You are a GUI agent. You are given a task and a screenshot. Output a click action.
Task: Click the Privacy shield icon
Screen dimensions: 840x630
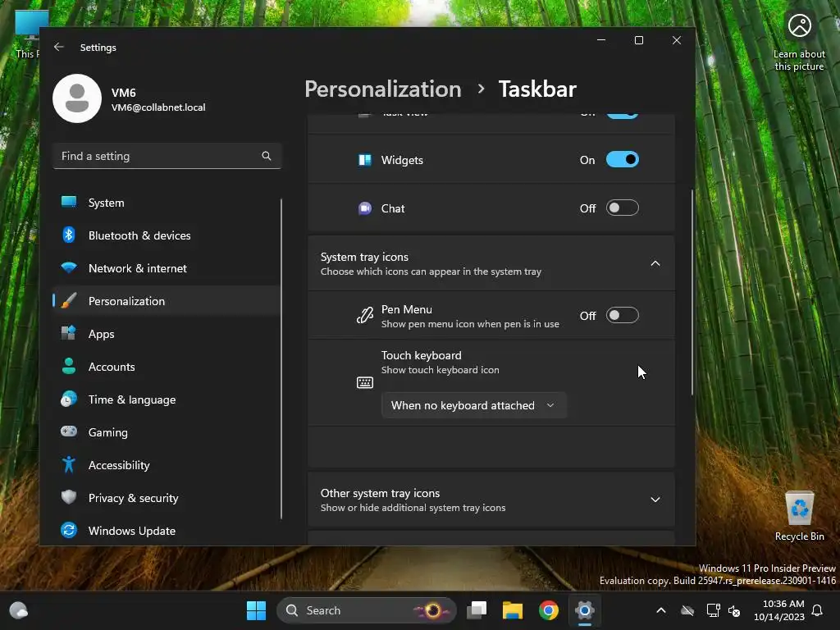pyautogui.click(x=69, y=497)
